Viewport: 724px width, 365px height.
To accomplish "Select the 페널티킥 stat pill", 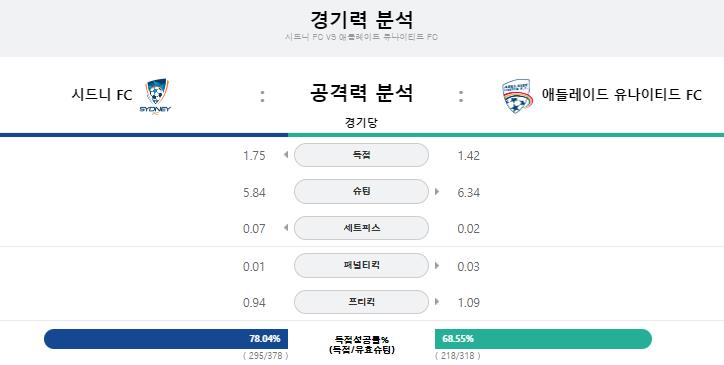I will (362, 266).
